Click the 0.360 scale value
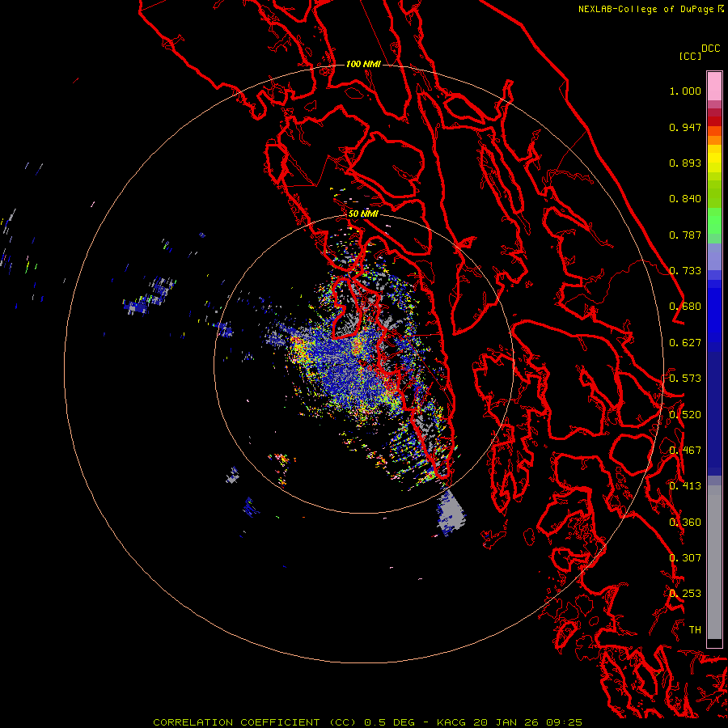The image size is (728, 728). coord(685,523)
